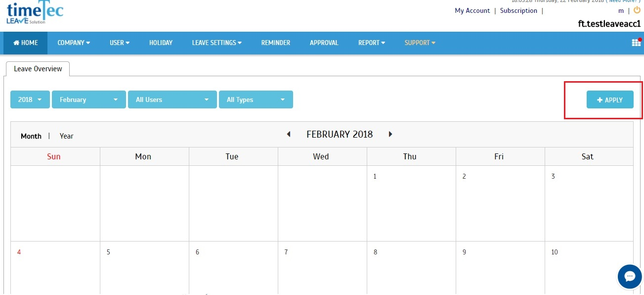
Task: Open the All Users dropdown
Action: click(172, 99)
